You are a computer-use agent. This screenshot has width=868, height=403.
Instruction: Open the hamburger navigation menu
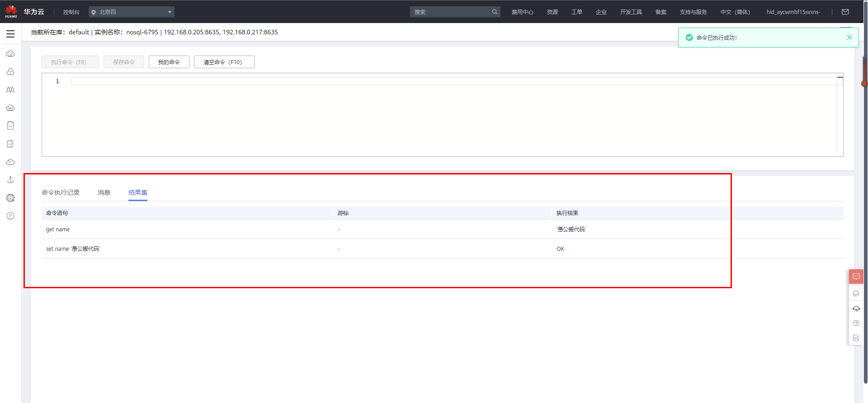10,34
